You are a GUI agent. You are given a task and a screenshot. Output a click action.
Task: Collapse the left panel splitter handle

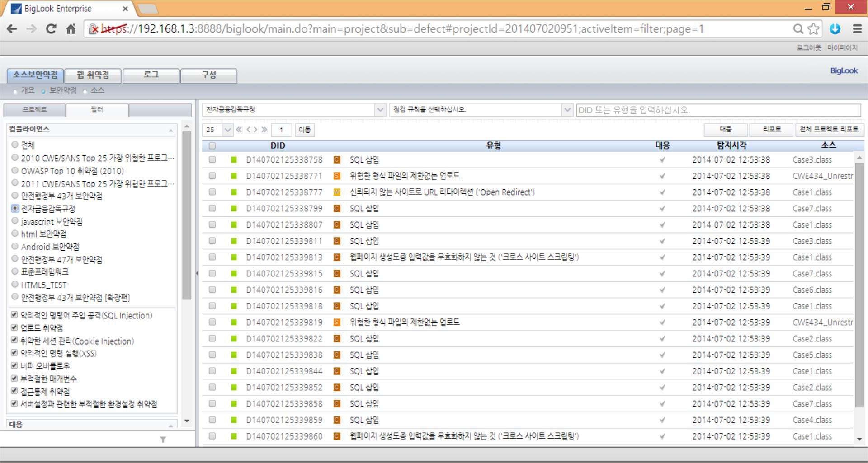197,273
